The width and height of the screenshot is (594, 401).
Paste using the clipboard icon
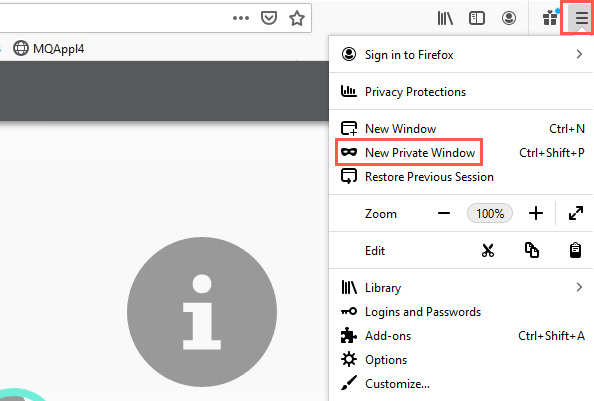(575, 250)
